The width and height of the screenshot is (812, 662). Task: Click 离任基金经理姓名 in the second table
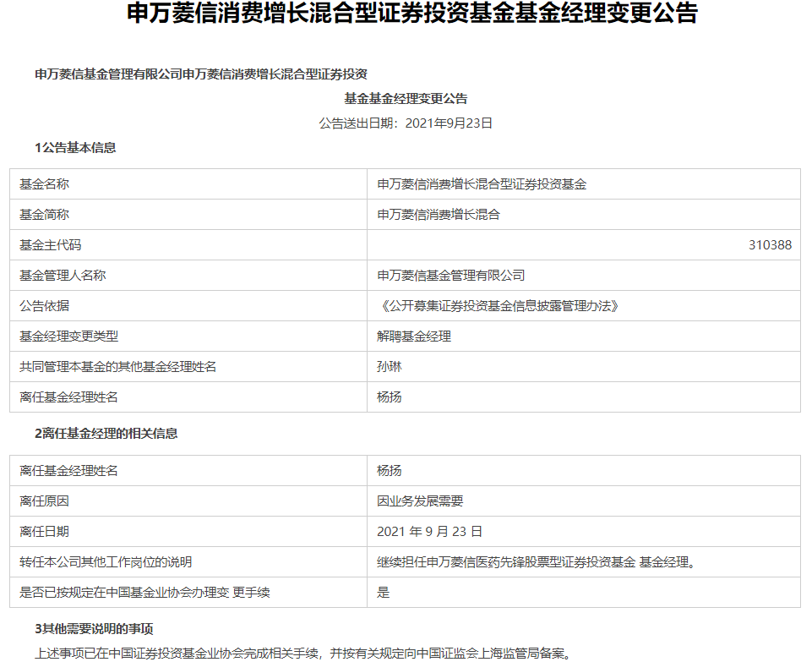pyautogui.click(x=69, y=470)
